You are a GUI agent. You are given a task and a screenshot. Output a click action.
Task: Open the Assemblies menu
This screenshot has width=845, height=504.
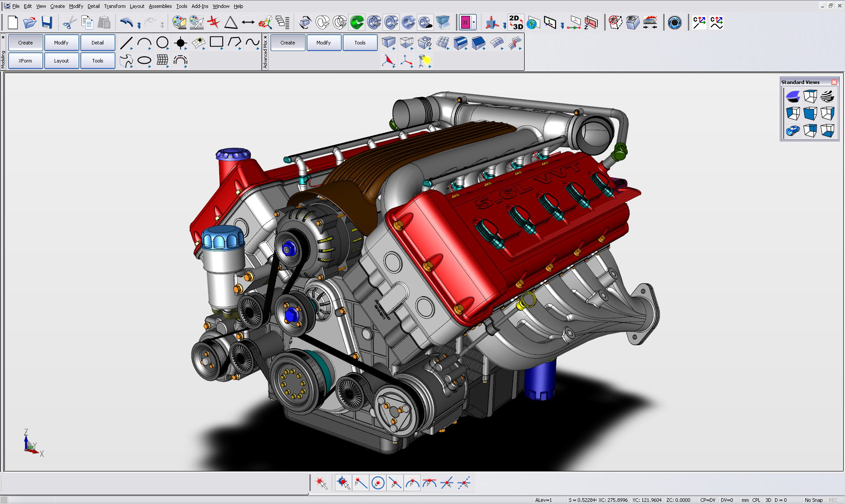[x=160, y=6]
